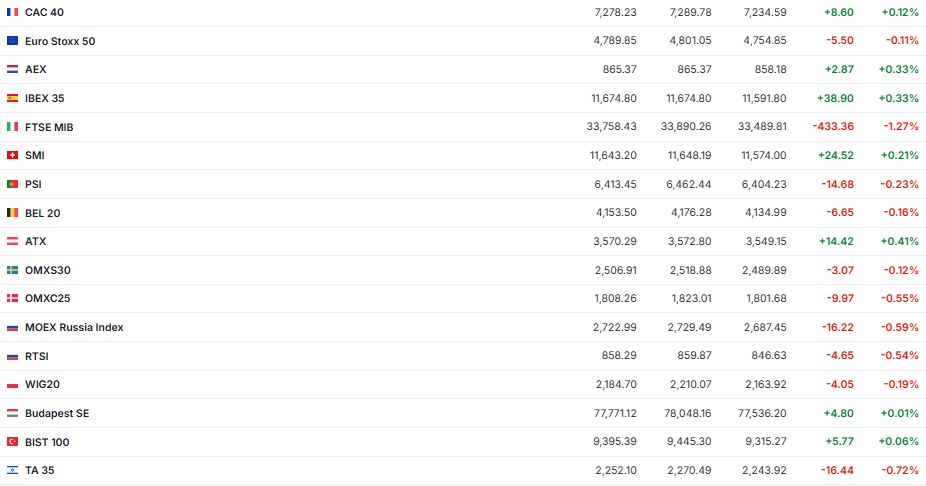Click the Portugal flag icon beside PSI

click(12, 184)
